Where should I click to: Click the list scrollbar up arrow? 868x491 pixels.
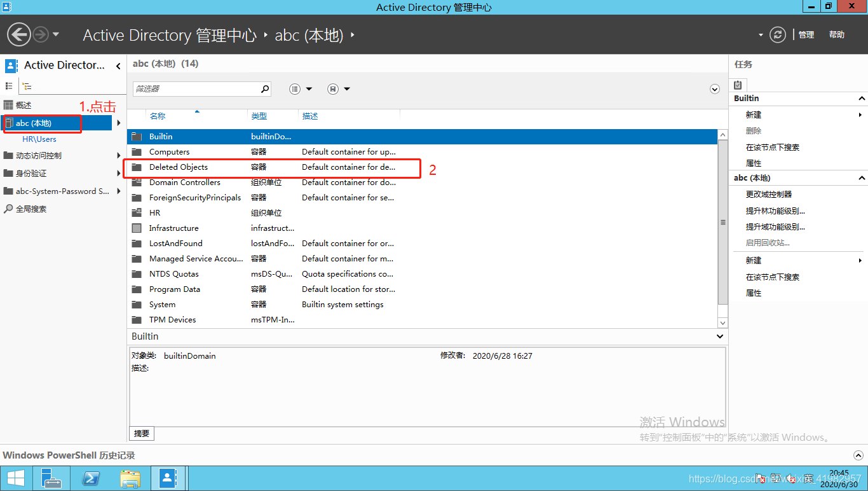[722, 135]
